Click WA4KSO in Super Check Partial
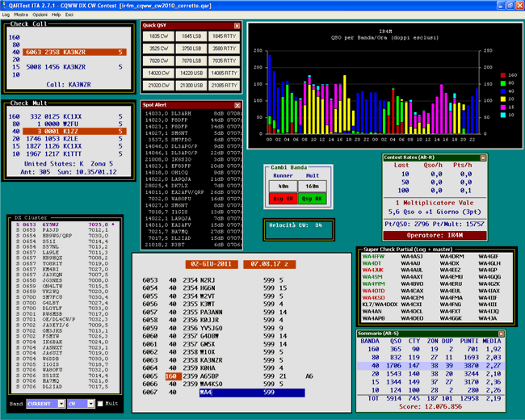525x420 pixels. tap(373, 298)
